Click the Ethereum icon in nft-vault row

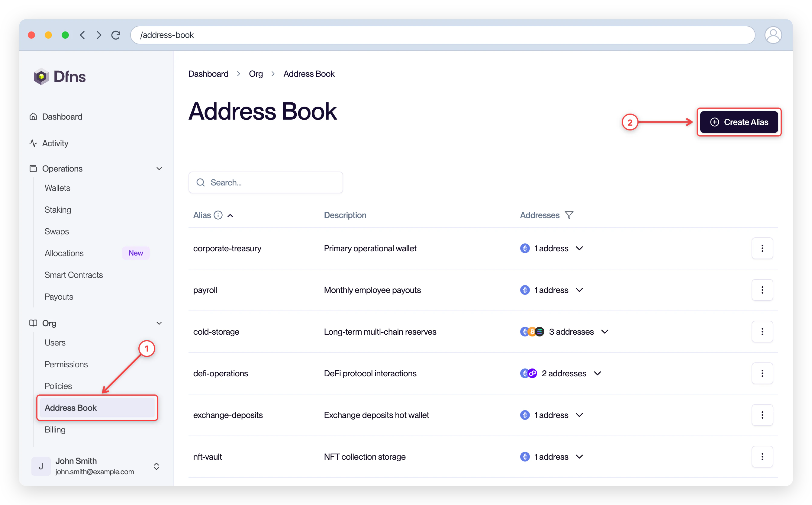point(525,457)
